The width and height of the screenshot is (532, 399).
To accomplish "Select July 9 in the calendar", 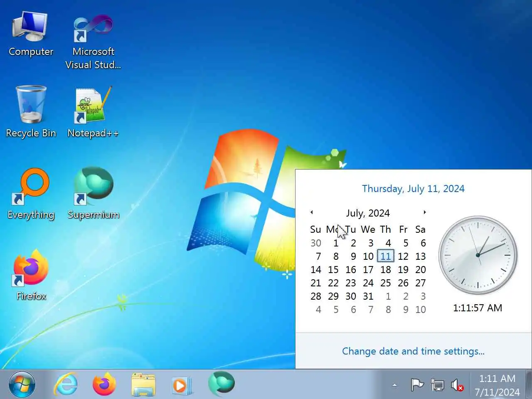I will point(353,256).
